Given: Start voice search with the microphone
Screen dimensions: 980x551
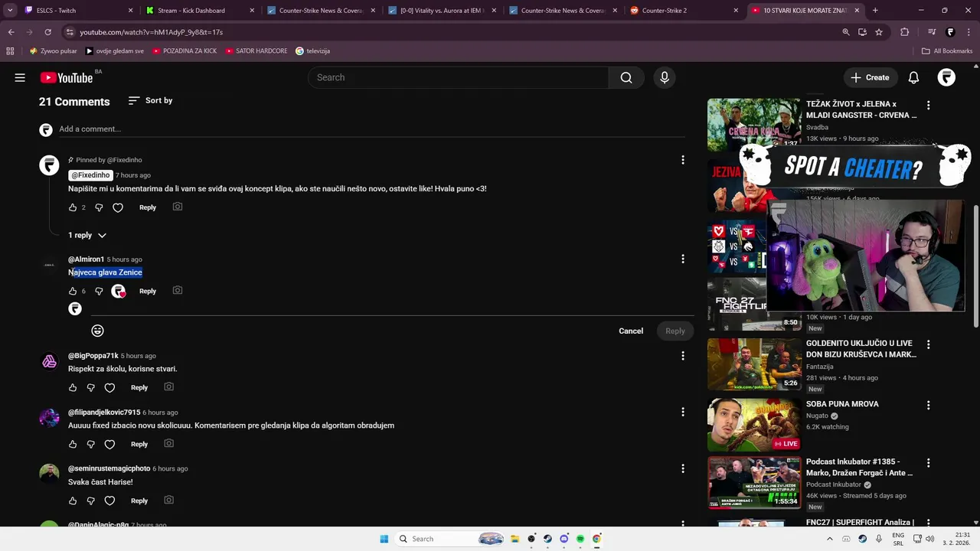Looking at the screenshot, I should point(665,77).
